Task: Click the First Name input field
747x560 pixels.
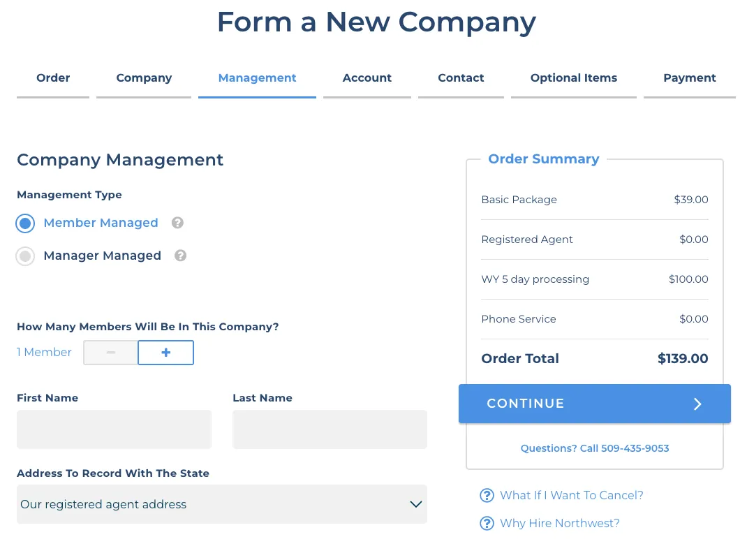Action: pyautogui.click(x=114, y=429)
